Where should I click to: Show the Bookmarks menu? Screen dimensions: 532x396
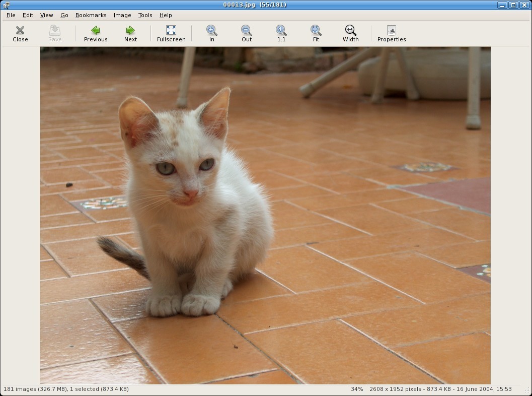[x=91, y=15]
